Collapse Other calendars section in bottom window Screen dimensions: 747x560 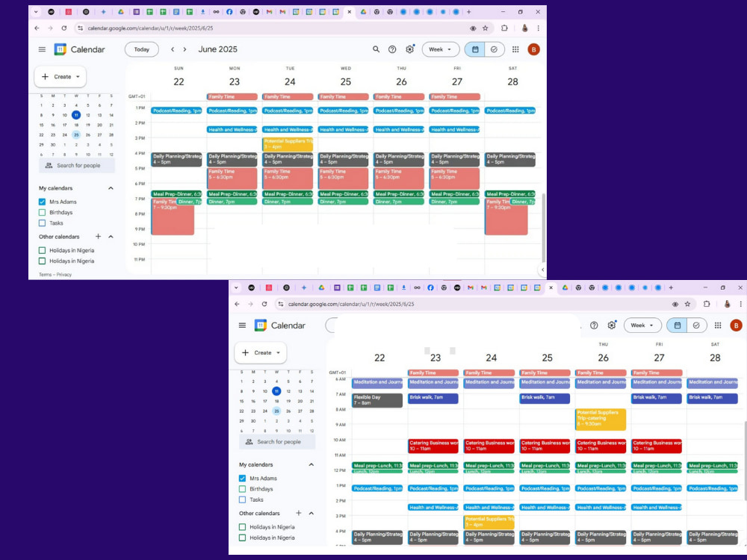coord(311,513)
